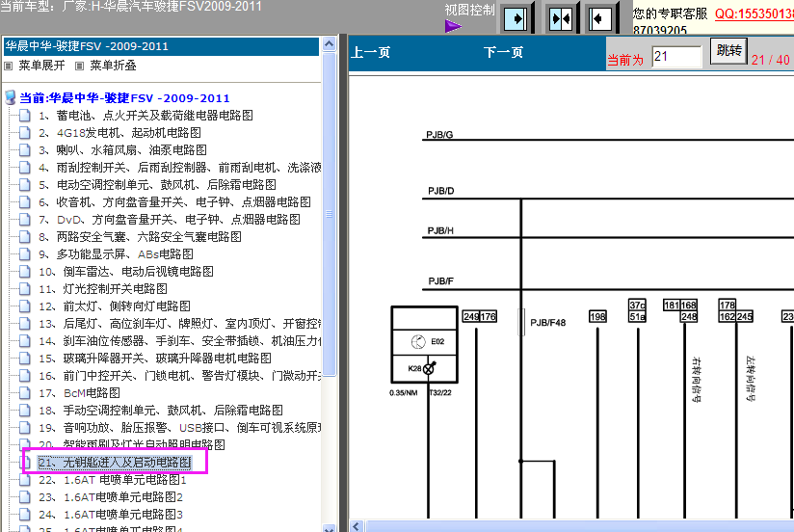The width and height of the screenshot is (794, 532).
Task: Click page icon of item 24 电喷单元电路图3
Action: [x=24, y=515]
